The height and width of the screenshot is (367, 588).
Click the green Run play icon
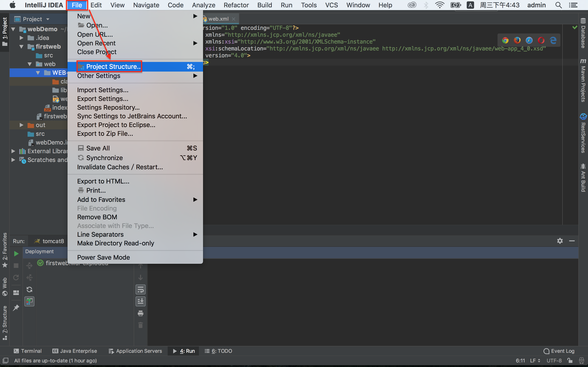click(16, 254)
